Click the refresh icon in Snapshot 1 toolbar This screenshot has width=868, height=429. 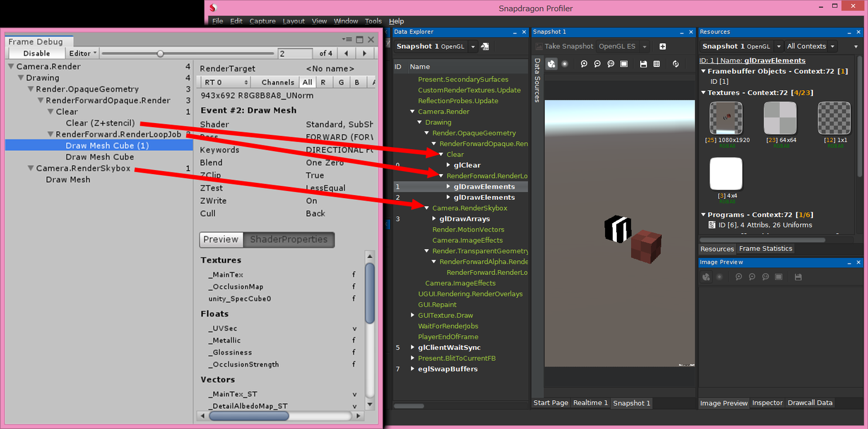[676, 64]
